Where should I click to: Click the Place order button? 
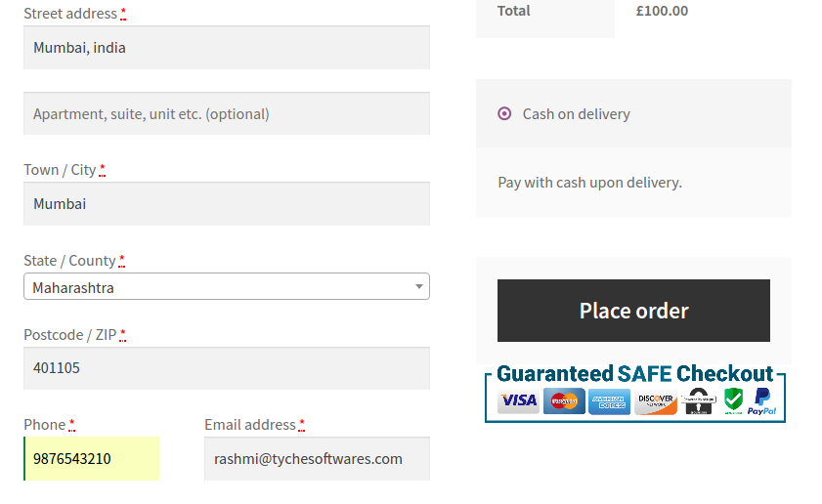[x=633, y=311]
